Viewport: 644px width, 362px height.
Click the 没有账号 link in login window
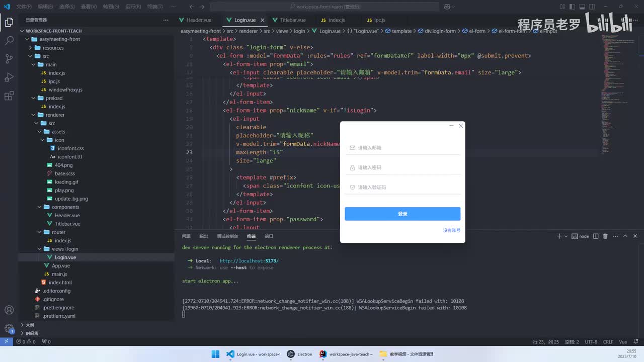coord(451,230)
